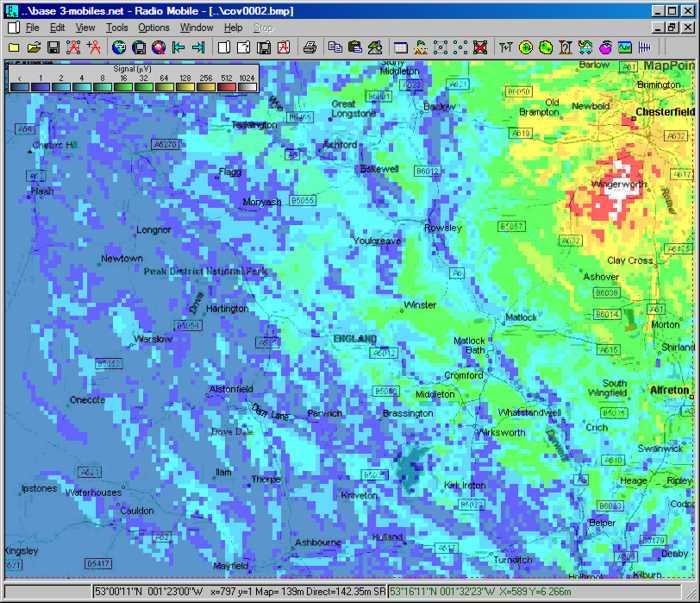Click the globe with magnifier icon
Viewport: 700px width, 603px height.
pos(158,47)
